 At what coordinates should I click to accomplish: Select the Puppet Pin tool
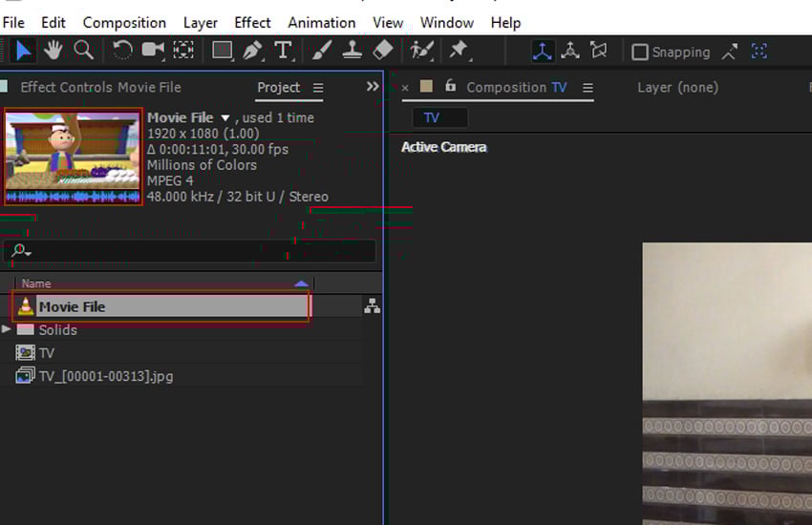click(x=459, y=51)
